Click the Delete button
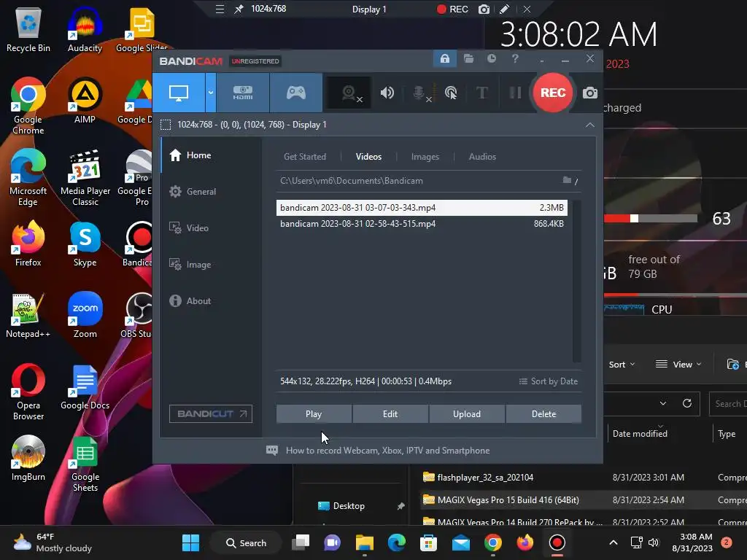The height and width of the screenshot is (560, 747). click(x=543, y=414)
